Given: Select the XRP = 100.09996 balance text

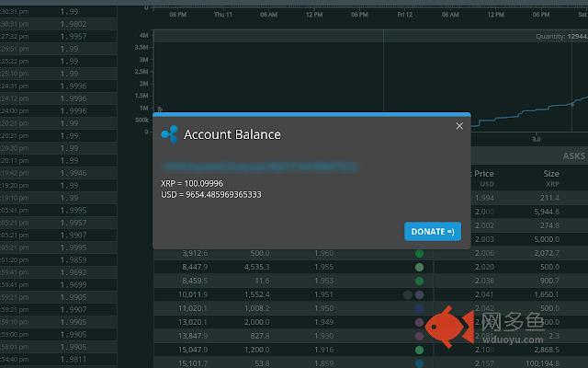Looking at the screenshot, I should (192, 183).
